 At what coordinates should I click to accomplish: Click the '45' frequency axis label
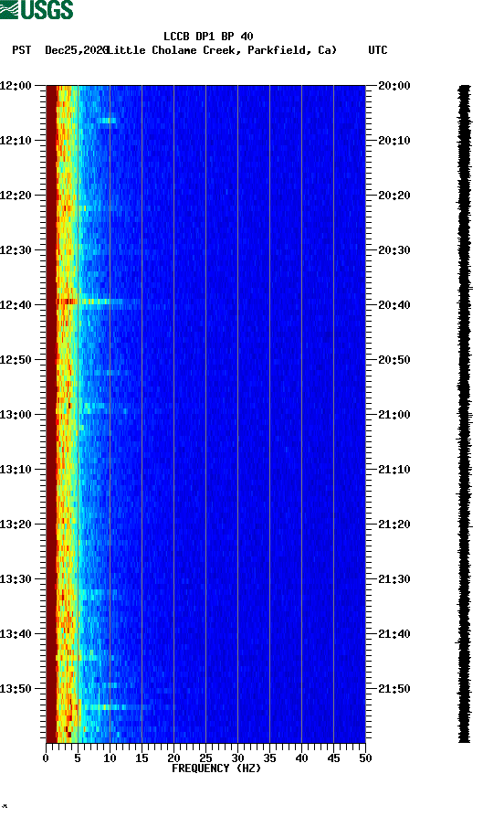click(x=333, y=758)
